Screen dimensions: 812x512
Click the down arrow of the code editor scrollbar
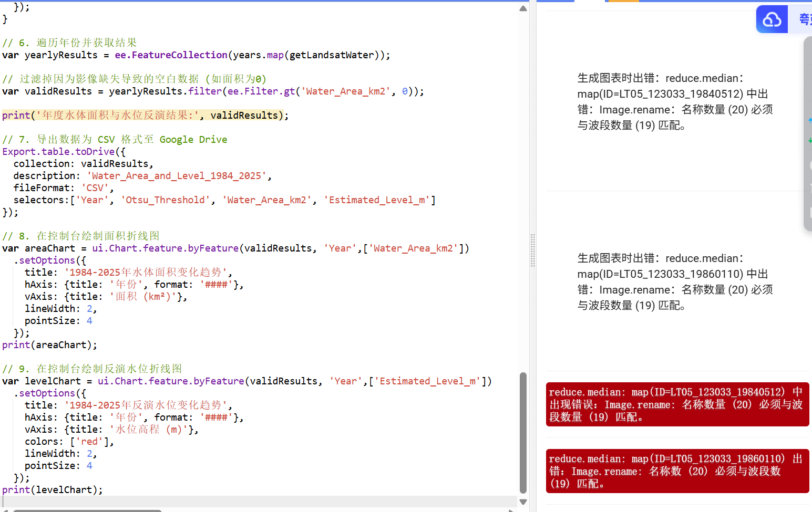523,502
